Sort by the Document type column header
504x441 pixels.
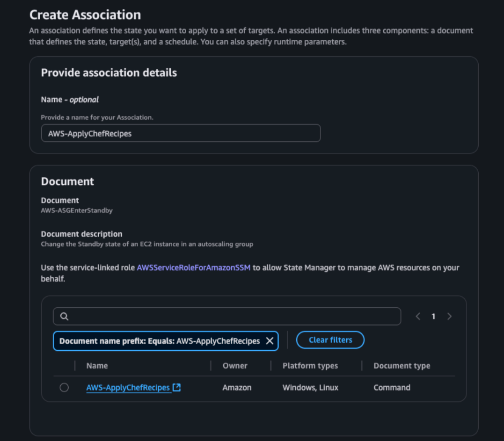coord(402,366)
